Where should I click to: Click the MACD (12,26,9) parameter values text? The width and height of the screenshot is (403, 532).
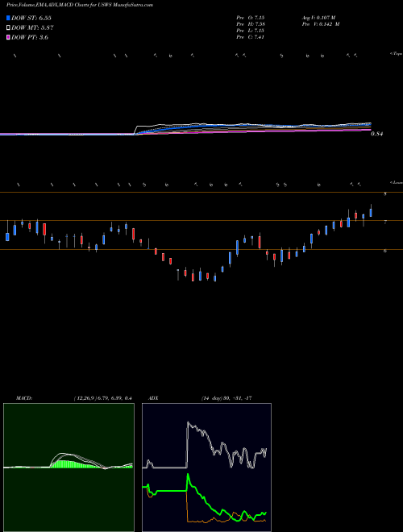click(x=102, y=398)
